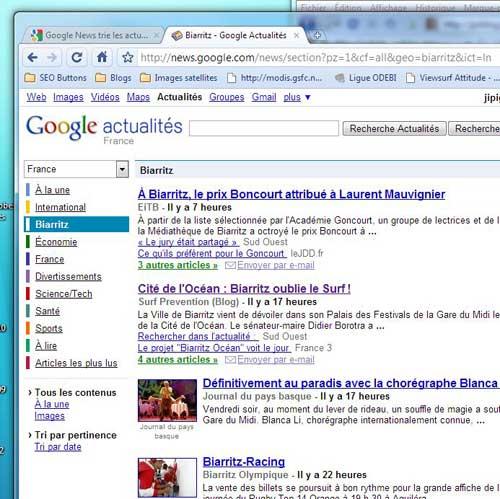Click Images under Tous les contenus
Image resolution: width=500 pixels, height=499 pixels.
50,416
